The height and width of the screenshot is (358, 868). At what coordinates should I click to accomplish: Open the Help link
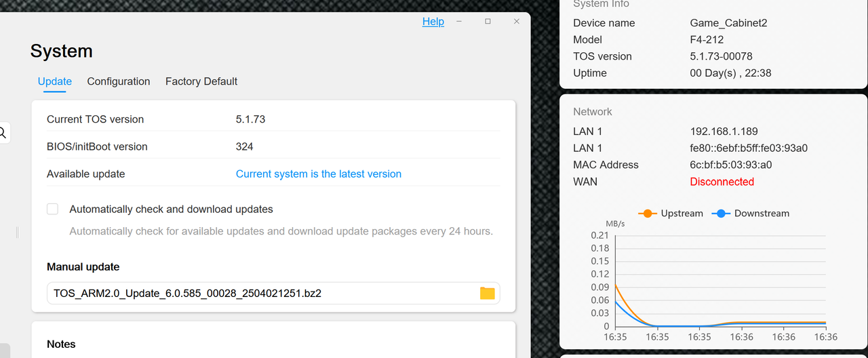coord(433,22)
